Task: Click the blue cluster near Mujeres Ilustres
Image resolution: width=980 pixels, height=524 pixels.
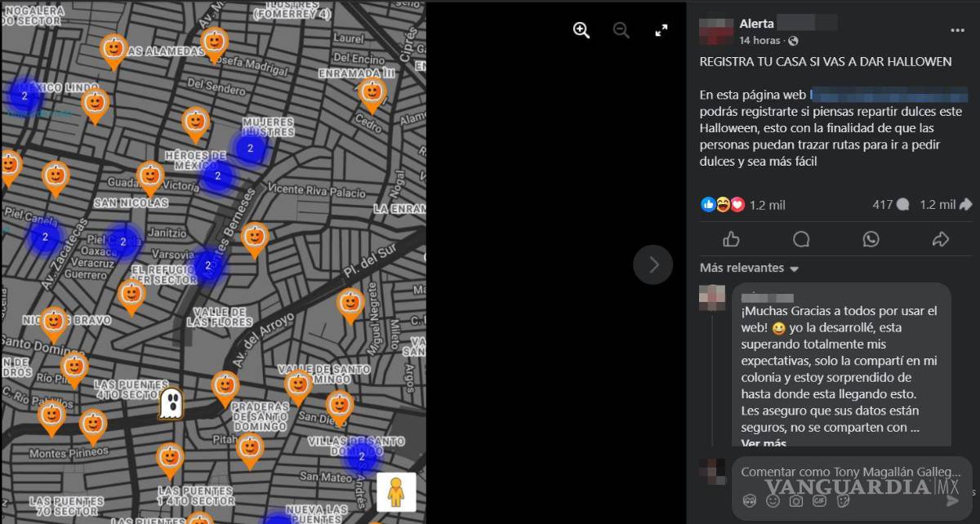Action: point(250,148)
